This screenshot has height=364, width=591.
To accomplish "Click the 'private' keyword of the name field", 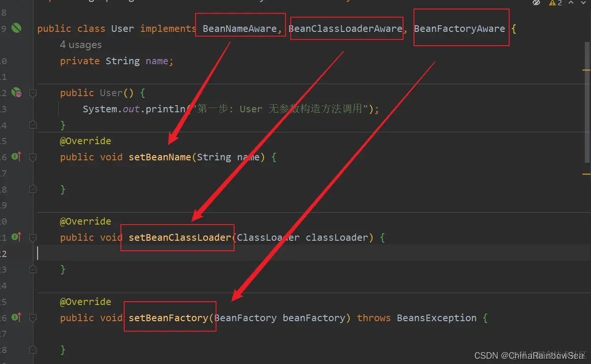I will point(80,61).
